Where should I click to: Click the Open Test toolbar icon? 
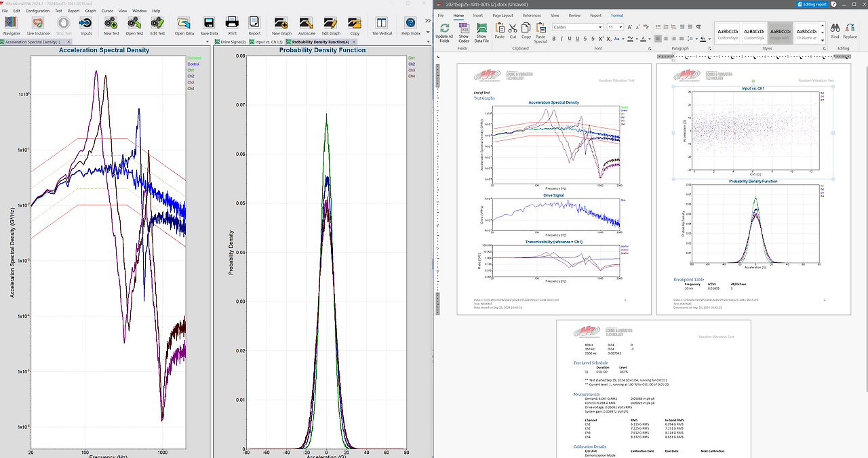[x=134, y=26]
